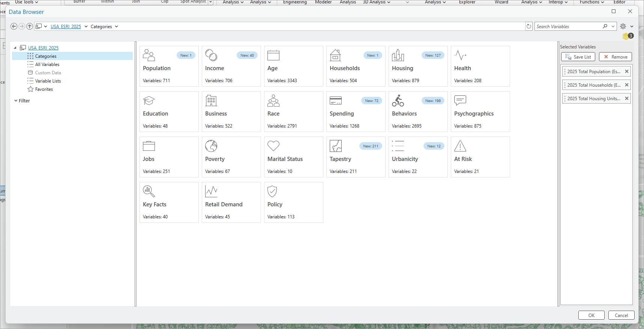Image resolution: width=644 pixels, height=329 pixels.
Task: Open Engineering in the background ribbon
Action: pos(295,2)
